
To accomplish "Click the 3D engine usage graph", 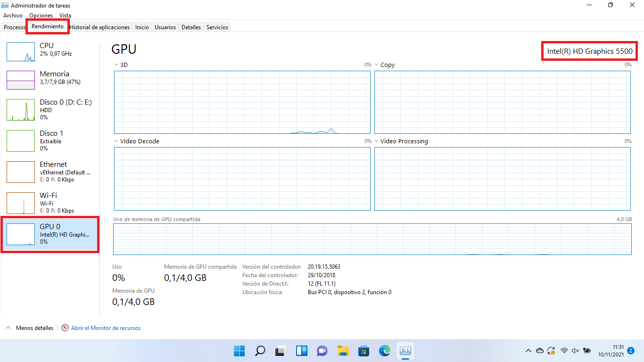I will [x=242, y=102].
